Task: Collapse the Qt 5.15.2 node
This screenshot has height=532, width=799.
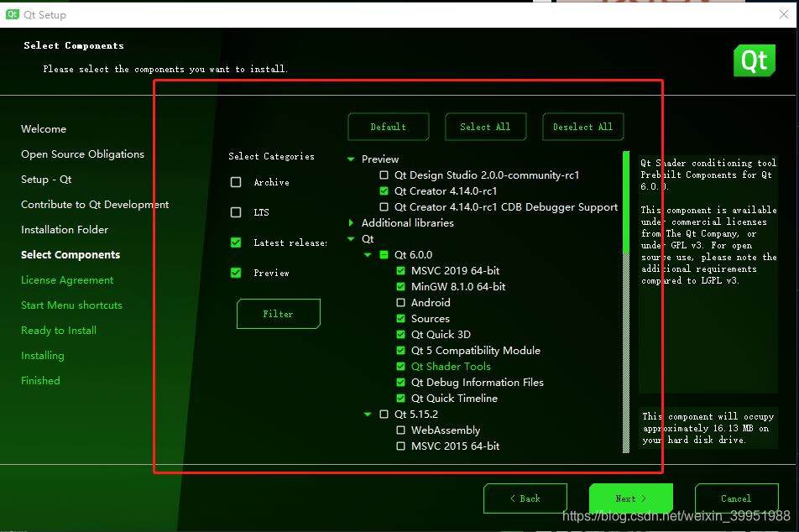Action: point(368,415)
